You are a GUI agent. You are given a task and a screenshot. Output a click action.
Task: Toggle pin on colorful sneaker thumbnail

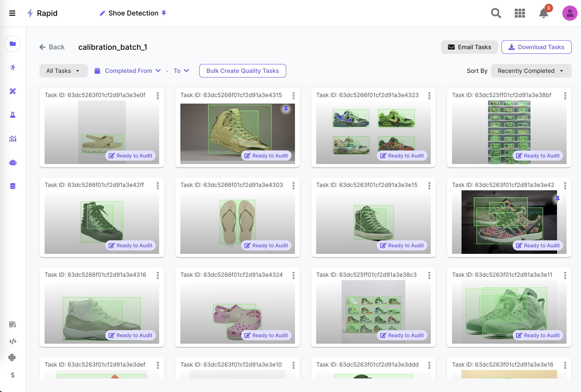(x=557, y=199)
